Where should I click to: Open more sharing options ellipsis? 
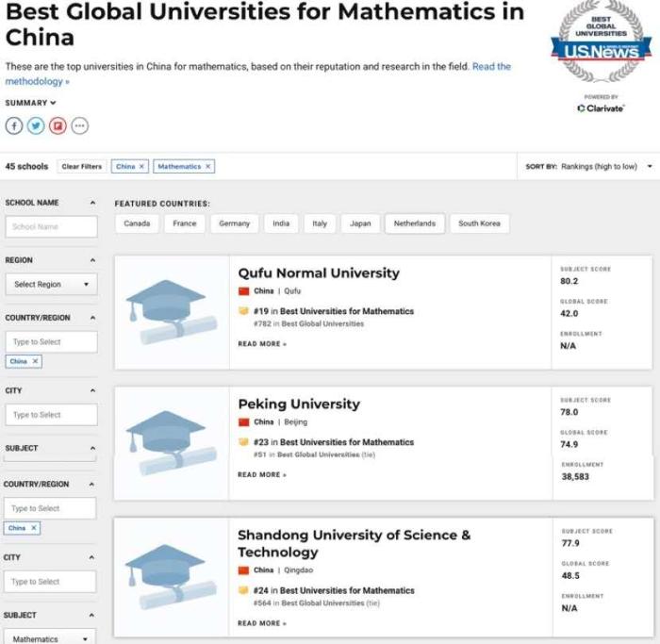pyautogui.click(x=80, y=125)
